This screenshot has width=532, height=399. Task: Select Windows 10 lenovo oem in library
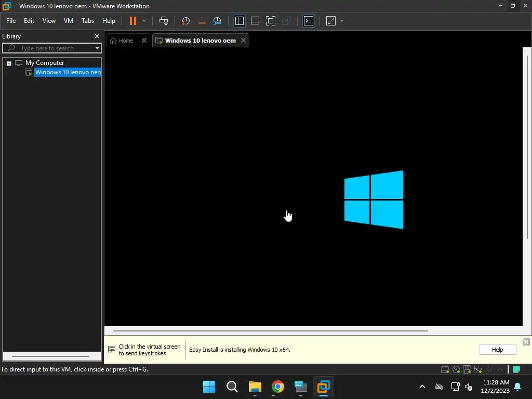(x=68, y=72)
